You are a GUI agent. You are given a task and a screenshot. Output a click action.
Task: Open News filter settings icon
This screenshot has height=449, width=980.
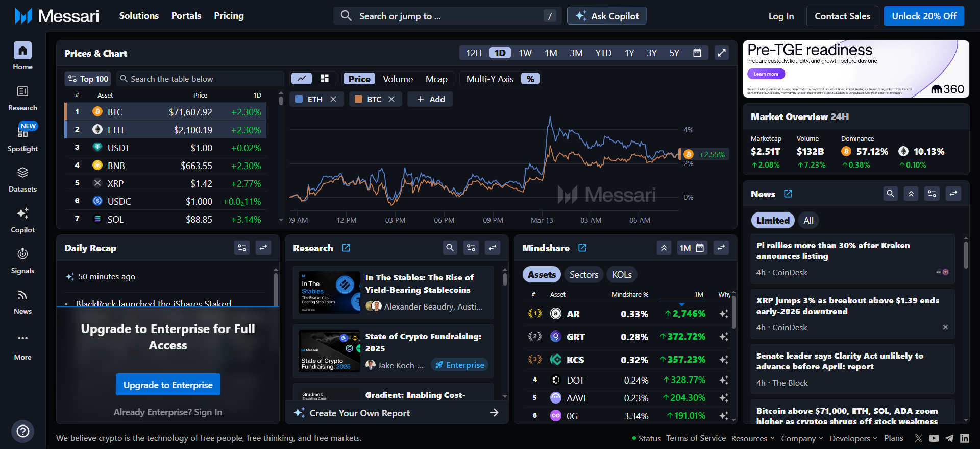pos(932,194)
